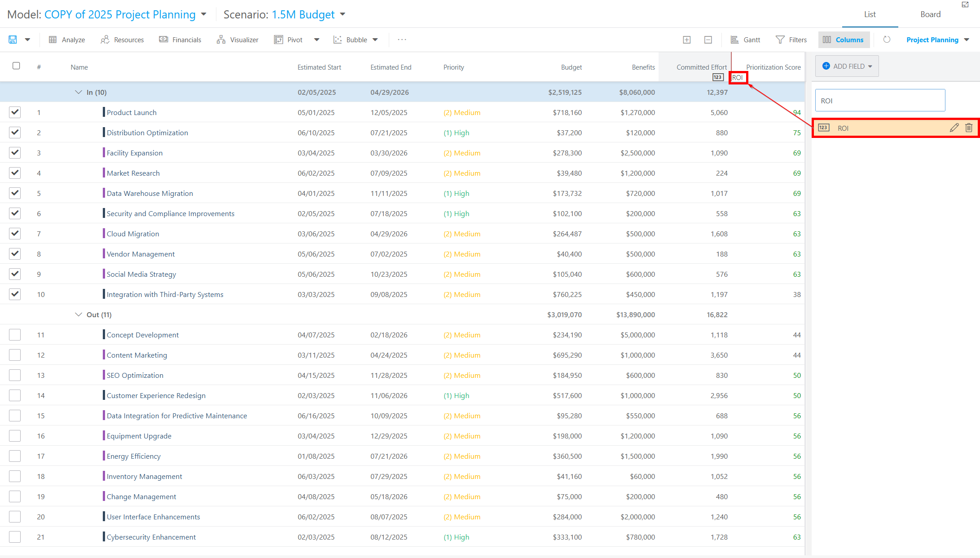980x558 pixels.
Task: Open the Analyze view
Action: pyautogui.click(x=67, y=40)
